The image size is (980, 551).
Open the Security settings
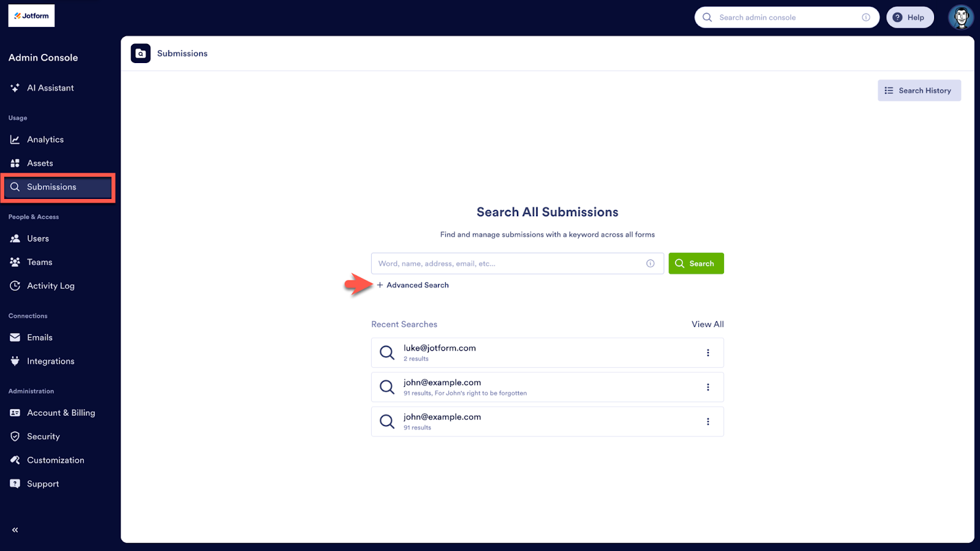[43, 436]
